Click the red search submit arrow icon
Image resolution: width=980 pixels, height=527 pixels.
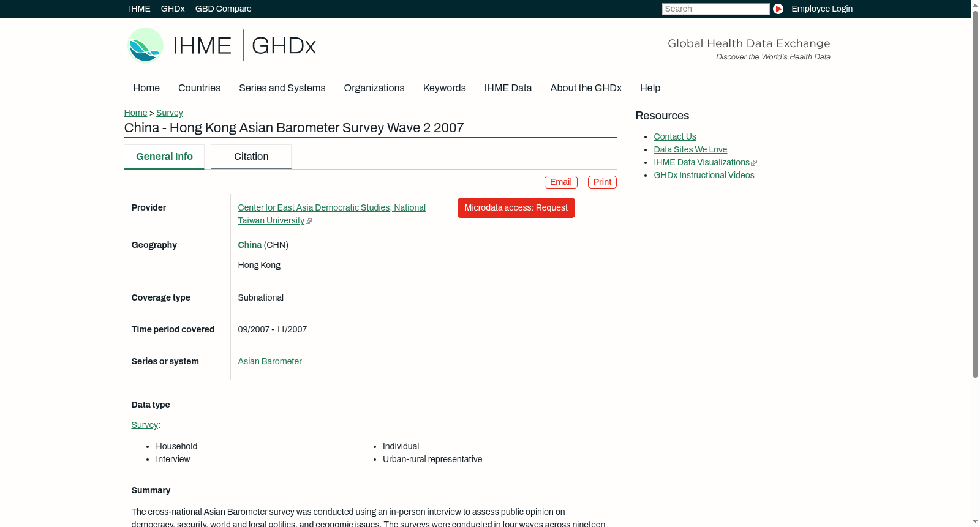tap(778, 9)
